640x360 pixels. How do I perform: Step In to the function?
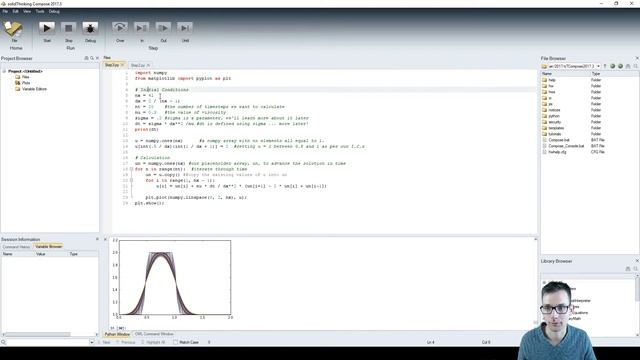(x=142, y=28)
